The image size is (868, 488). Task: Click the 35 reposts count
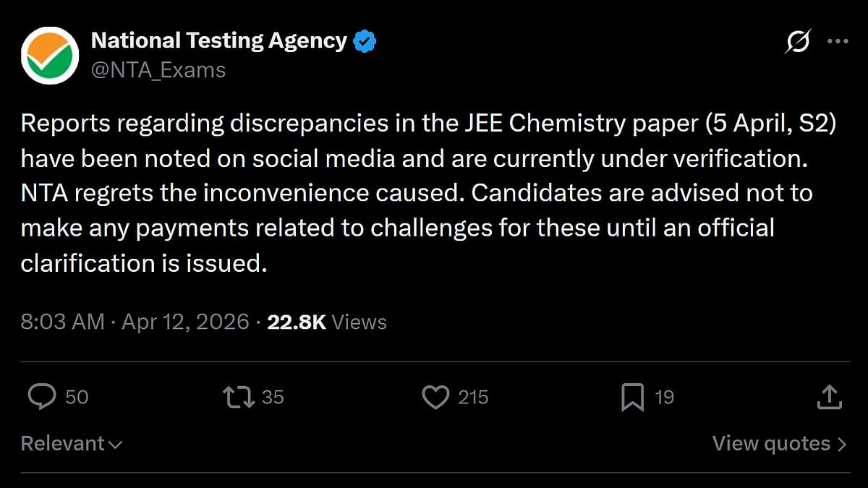(273, 397)
